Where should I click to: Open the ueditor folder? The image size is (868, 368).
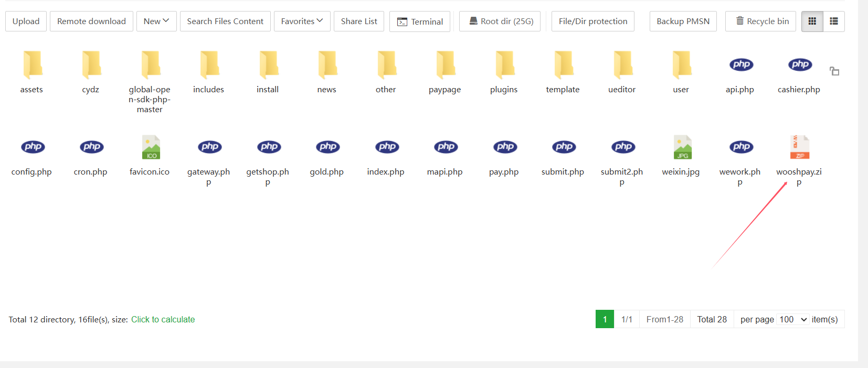click(x=622, y=66)
